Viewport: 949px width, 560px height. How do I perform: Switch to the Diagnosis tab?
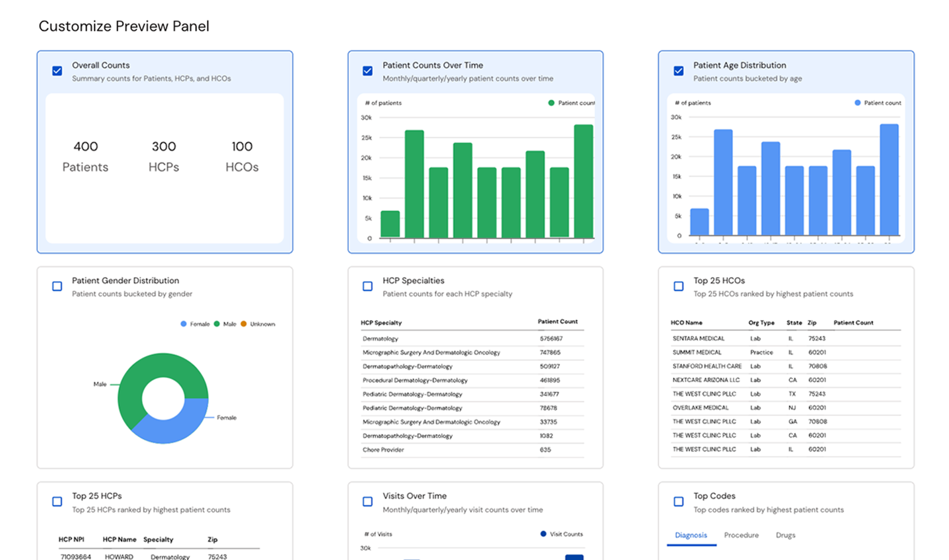pyautogui.click(x=691, y=535)
